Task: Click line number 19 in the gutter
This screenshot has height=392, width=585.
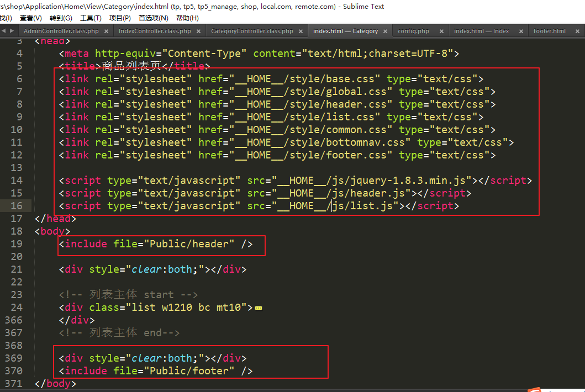Action: 17,244
